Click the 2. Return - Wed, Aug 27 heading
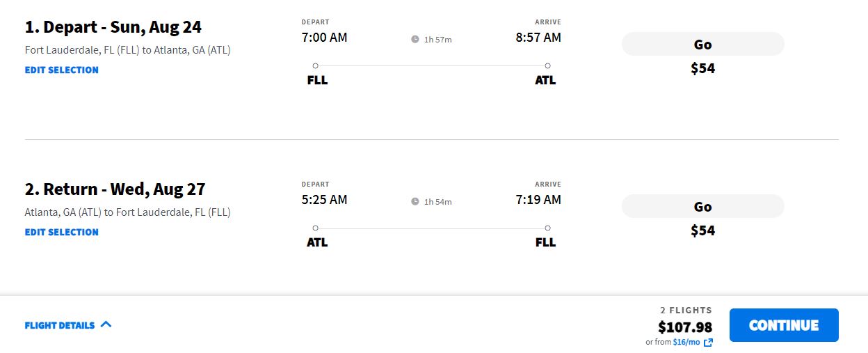Viewport: 868px width, 353px height. (115, 189)
